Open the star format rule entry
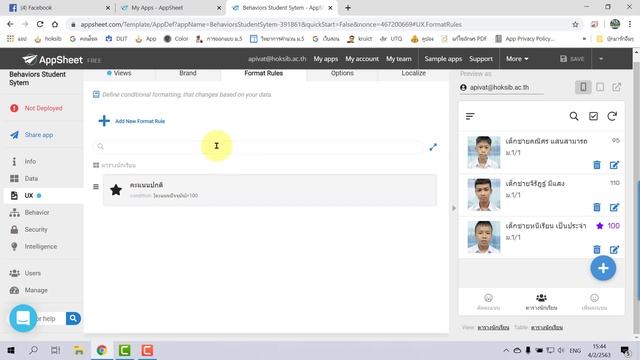 pyautogui.click(x=269, y=190)
